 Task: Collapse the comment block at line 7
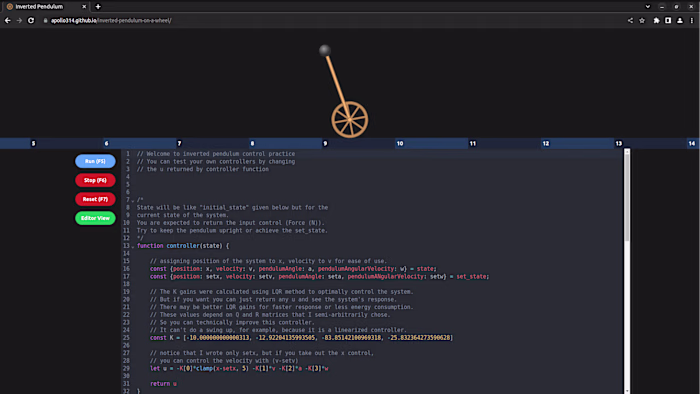pos(133,200)
